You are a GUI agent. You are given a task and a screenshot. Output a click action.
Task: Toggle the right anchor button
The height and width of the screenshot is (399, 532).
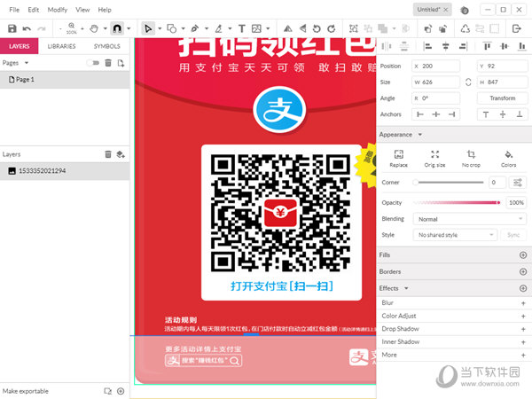pos(451,114)
